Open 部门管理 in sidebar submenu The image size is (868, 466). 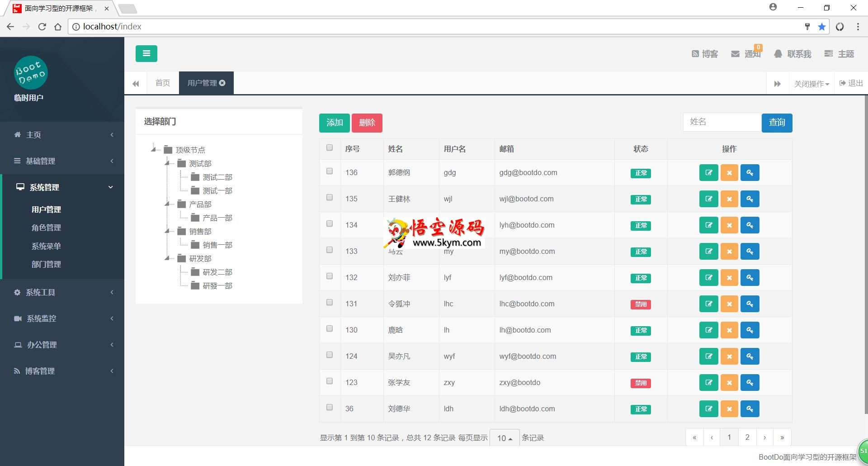tap(46, 264)
